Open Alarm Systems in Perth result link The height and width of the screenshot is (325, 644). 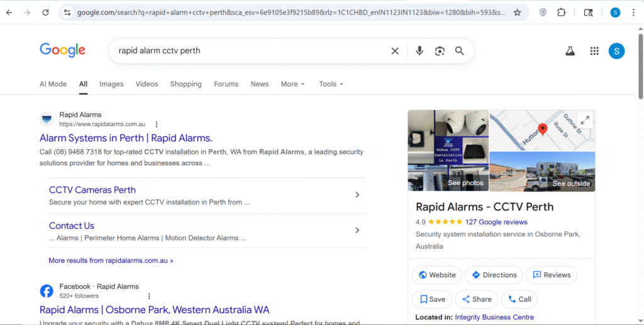pos(126,138)
